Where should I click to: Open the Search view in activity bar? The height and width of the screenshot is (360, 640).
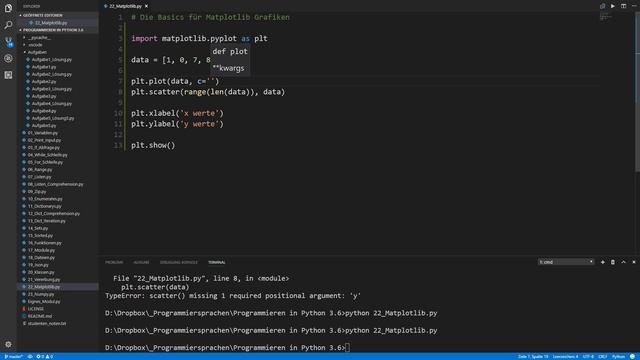(8, 25)
